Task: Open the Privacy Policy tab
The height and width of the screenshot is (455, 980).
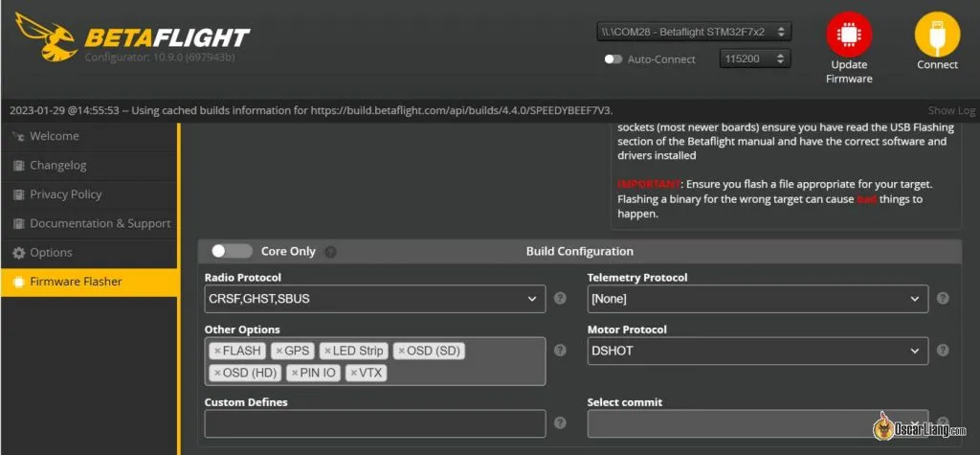Action: click(89, 194)
